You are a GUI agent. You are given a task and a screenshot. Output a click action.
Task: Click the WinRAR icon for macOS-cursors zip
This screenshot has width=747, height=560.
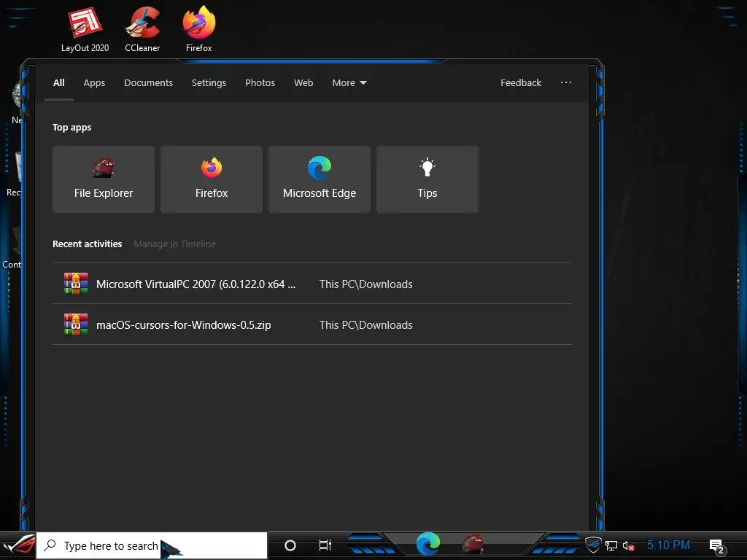[76, 324]
